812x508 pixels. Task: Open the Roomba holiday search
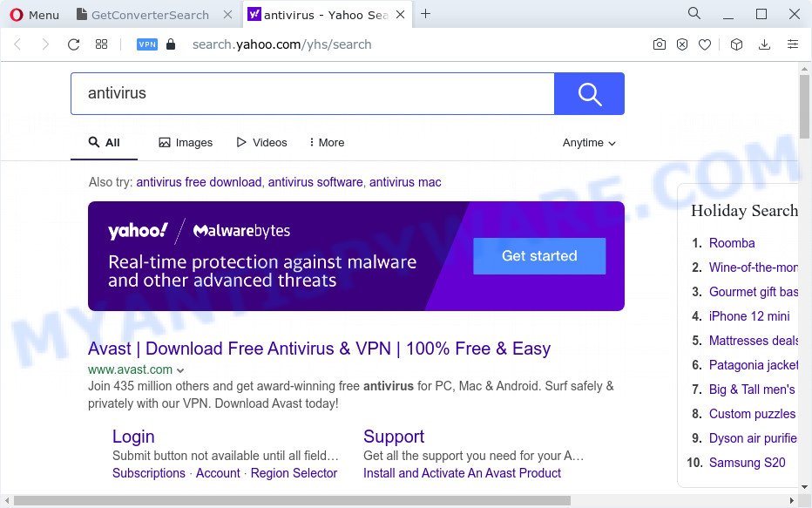[x=732, y=243]
